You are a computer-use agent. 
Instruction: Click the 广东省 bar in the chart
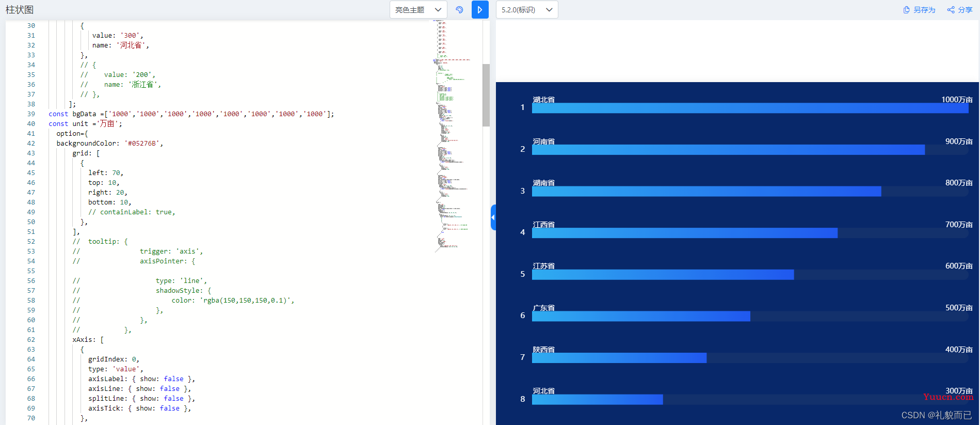tap(641, 316)
